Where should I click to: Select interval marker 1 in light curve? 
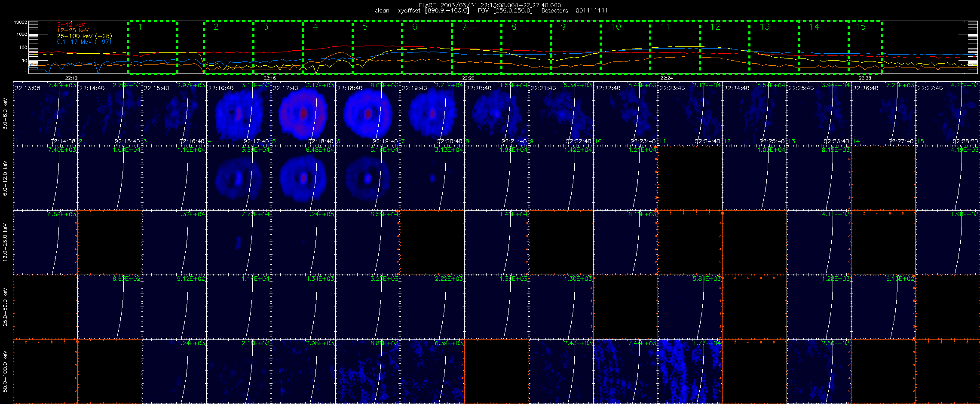(140, 27)
